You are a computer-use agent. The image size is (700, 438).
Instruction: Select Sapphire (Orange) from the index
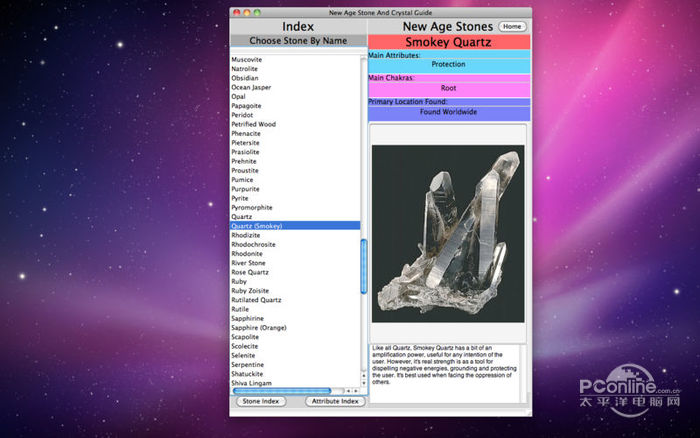pos(258,328)
